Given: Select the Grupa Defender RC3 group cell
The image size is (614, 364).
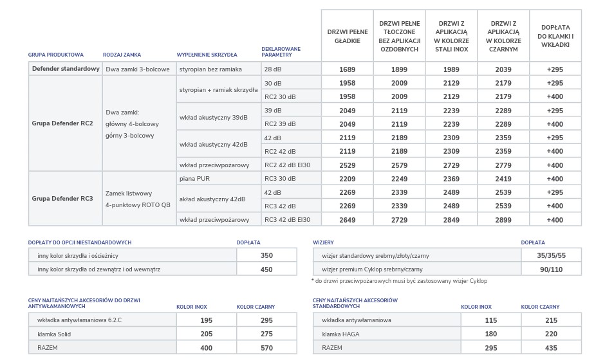Looking at the screenshot, I should (x=62, y=198).
